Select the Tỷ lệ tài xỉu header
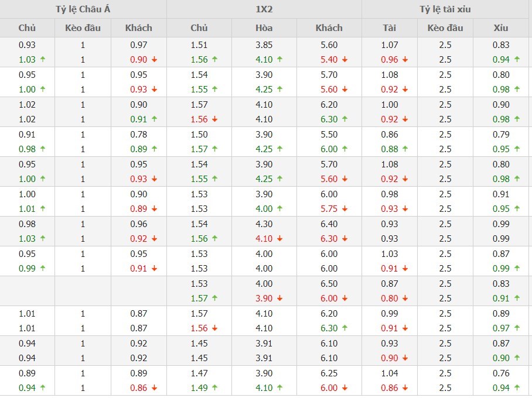Image resolution: width=532 pixels, height=398 pixels. coord(445,9)
